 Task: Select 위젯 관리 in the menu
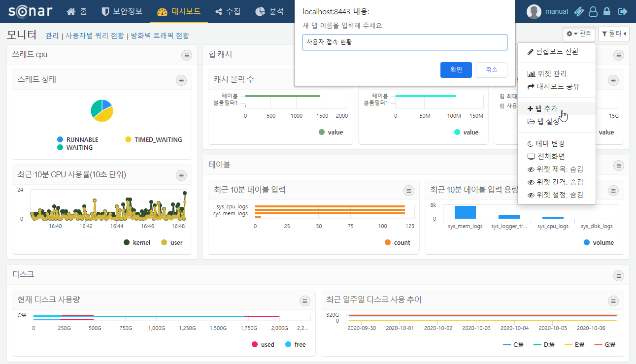(557, 73)
